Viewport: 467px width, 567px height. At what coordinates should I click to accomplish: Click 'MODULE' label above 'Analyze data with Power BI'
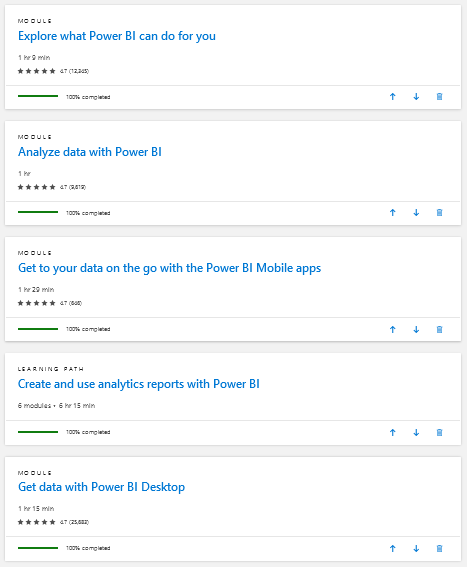[35, 137]
